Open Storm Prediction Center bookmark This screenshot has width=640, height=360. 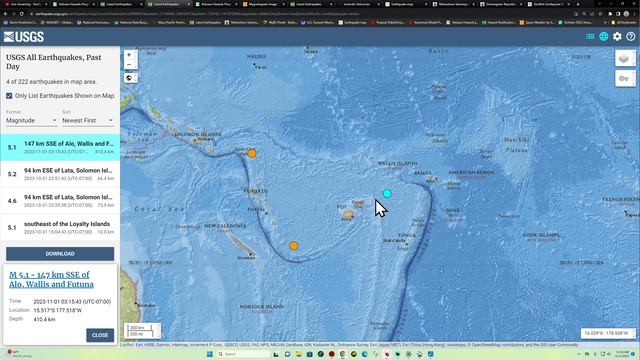20,22
